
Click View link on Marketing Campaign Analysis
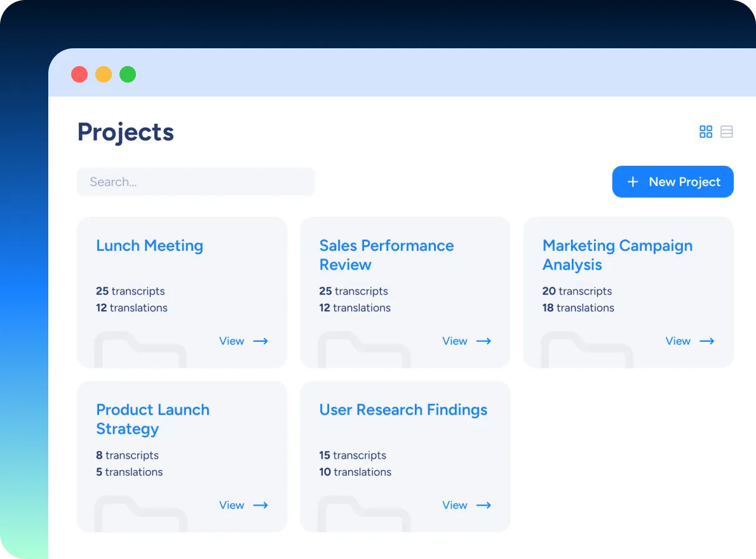[677, 341]
